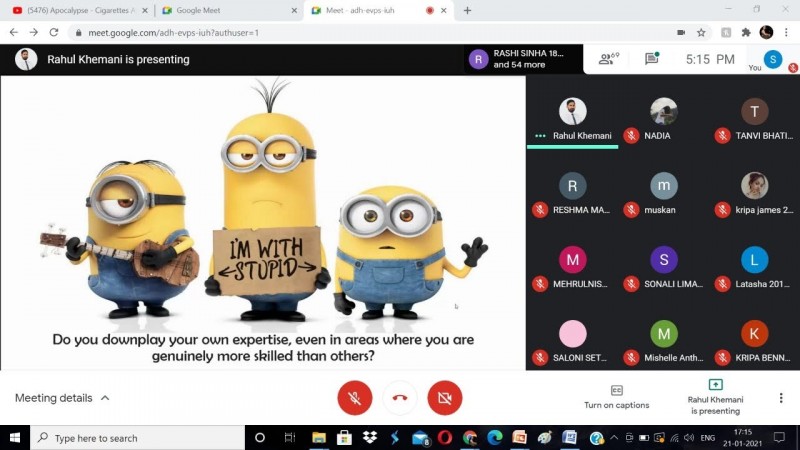The height and width of the screenshot is (450, 800).
Task: Open Microsoft Store from taskbar
Action: pos(344,438)
